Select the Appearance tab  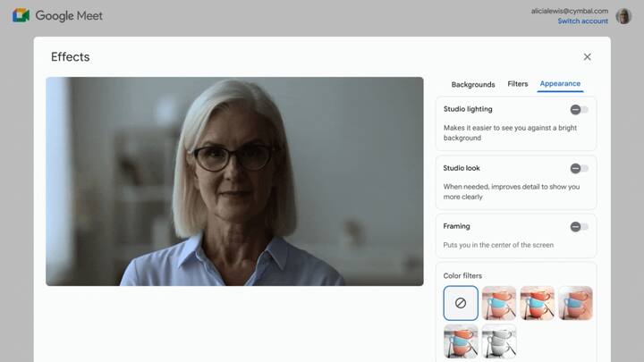point(560,84)
